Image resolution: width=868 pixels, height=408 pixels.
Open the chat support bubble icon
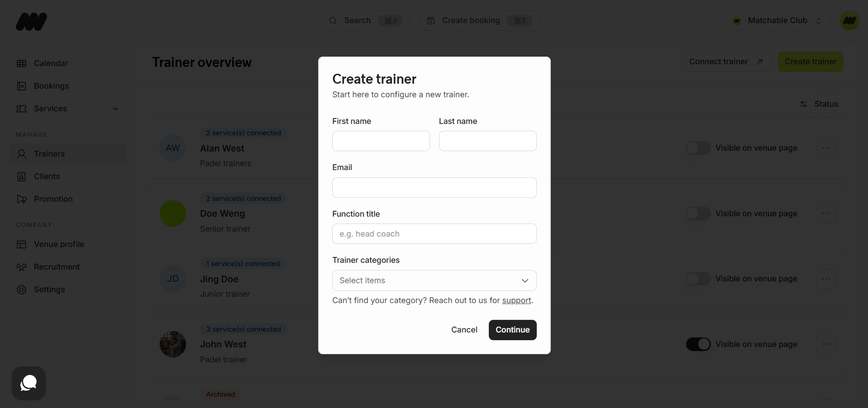tap(29, 383)
